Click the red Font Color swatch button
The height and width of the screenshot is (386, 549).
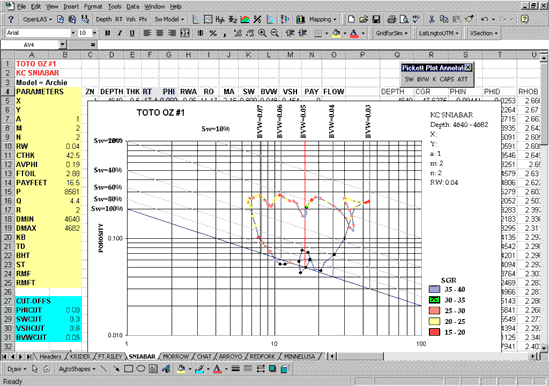tap(354, 33)
